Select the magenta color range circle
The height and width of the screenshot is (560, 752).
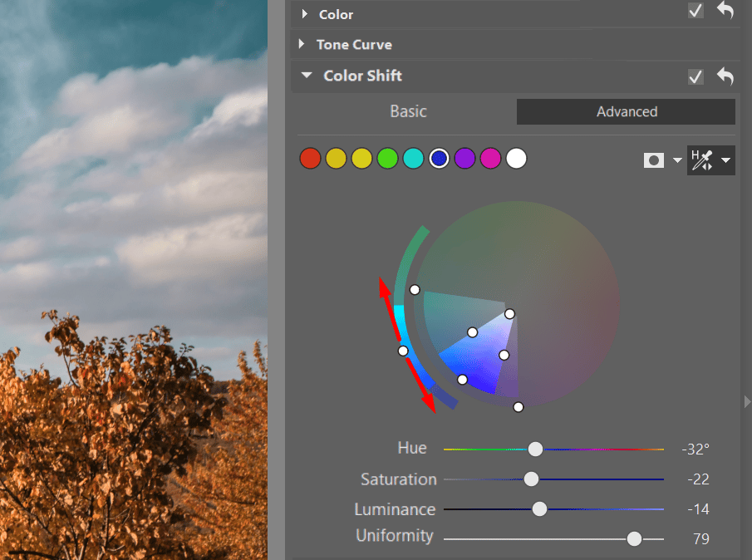[490, 158]
